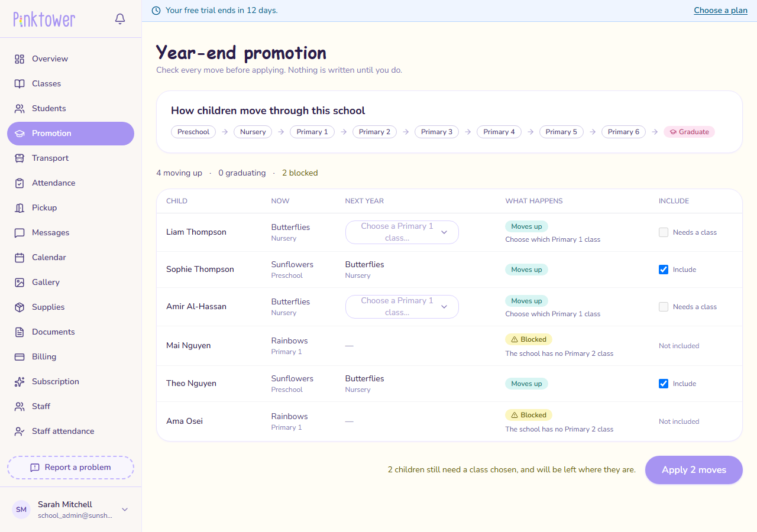Click the Preschool stage pill

(x=193, y=132)
